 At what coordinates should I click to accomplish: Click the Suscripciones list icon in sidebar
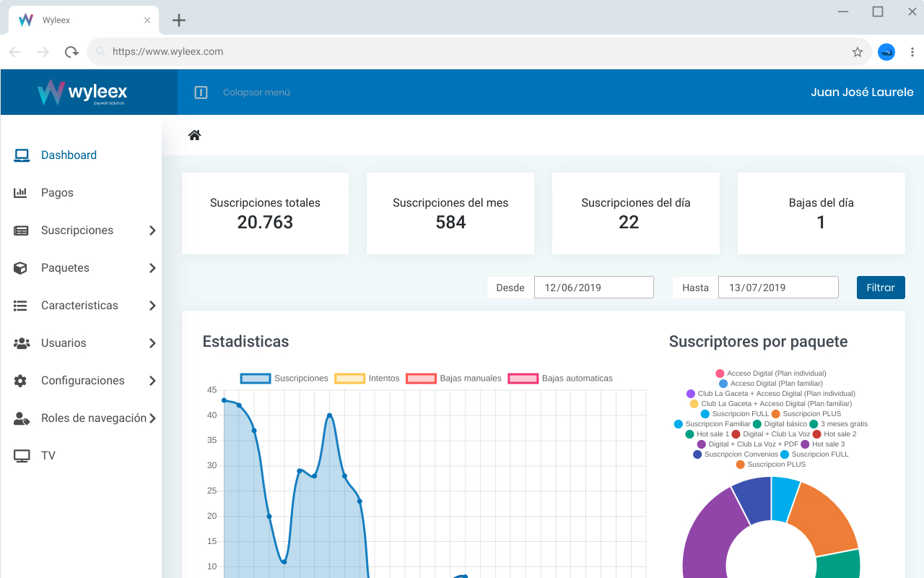[21, 230]
